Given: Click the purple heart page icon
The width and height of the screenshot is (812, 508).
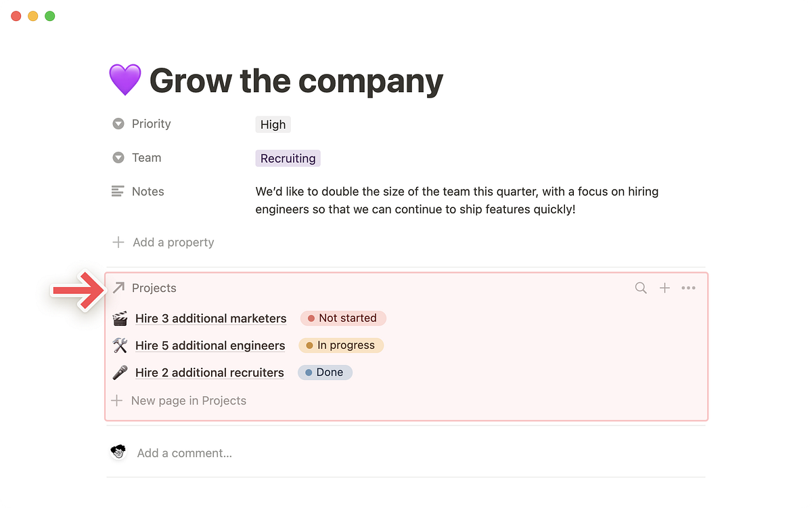Looking at the screenshot, I should (x=125, y=79).
